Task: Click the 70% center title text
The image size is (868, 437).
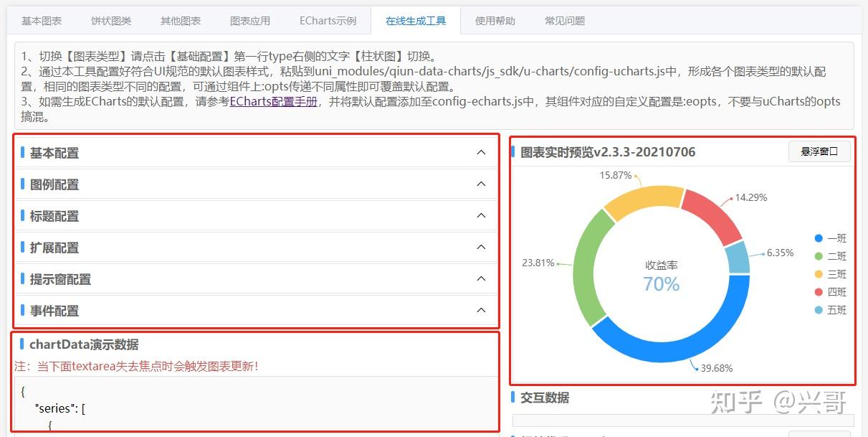Action: click(661, 284)
